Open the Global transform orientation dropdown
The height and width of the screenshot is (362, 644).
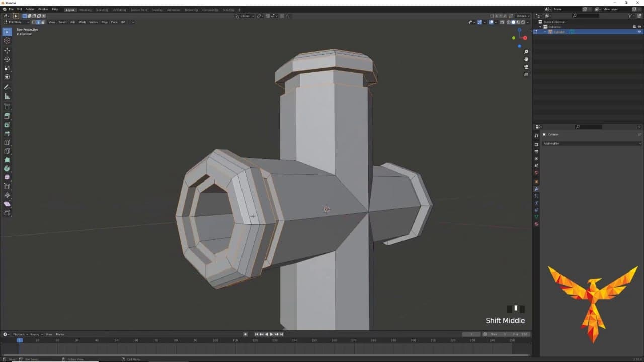click(245, 16)
